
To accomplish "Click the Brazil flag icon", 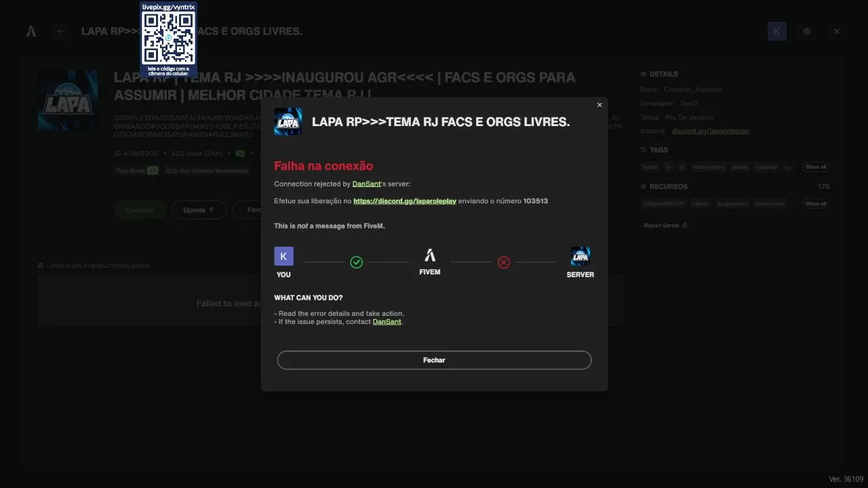I will (240, 154).
